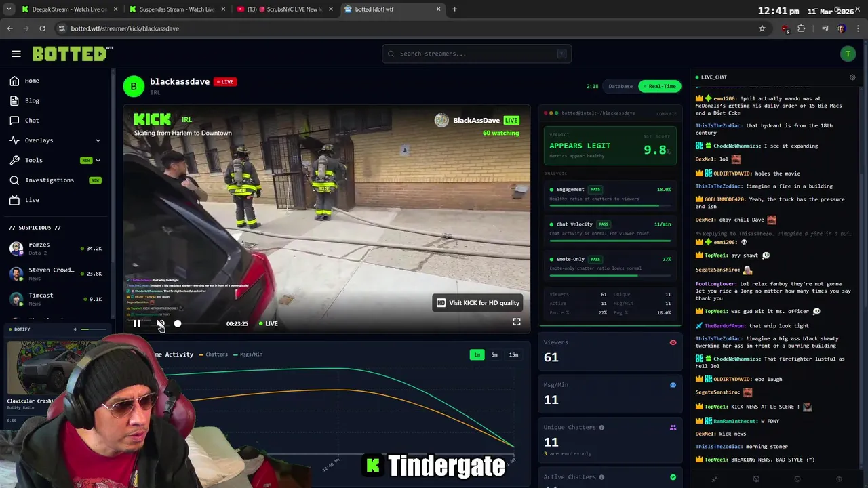Open a new browser tab

click(x=454, y=9)
